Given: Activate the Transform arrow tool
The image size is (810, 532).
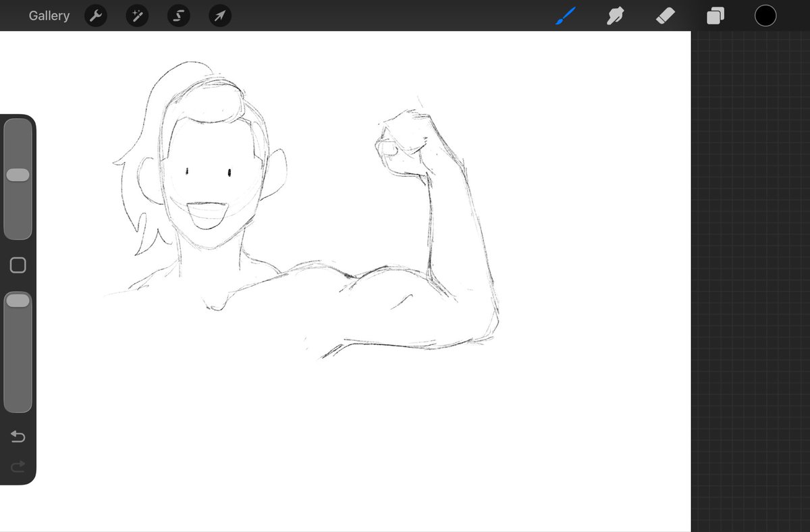Looking at the screenshot, I should point(220,16).
